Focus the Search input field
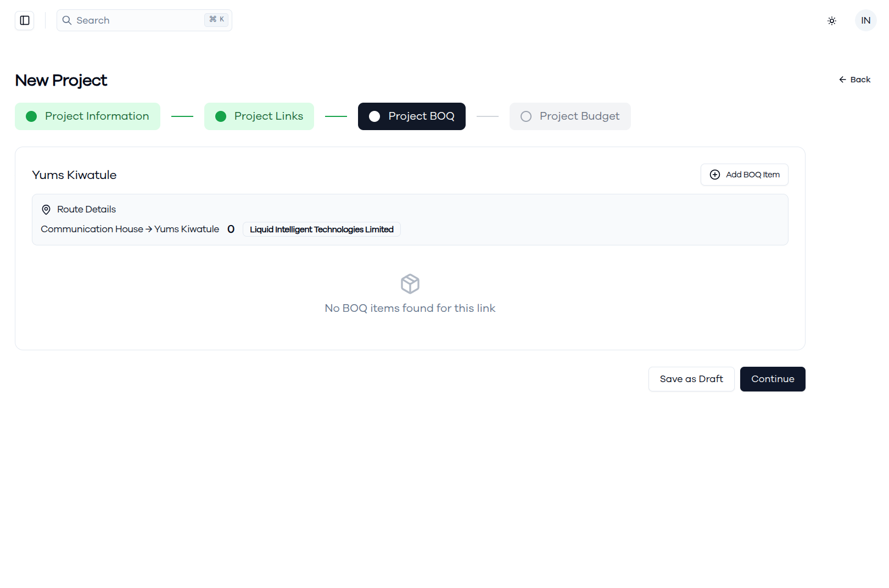889x588 pixels. (144, 20)
